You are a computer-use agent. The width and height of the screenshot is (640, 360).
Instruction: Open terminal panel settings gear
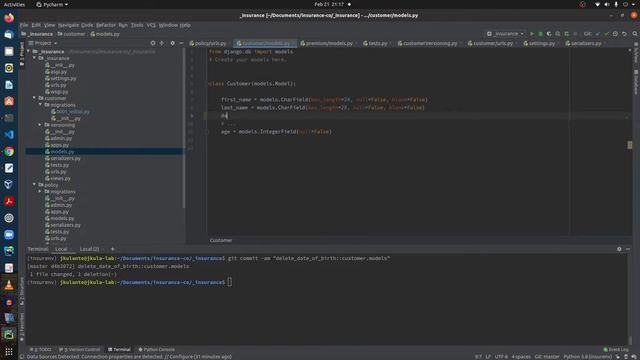coord(619,249)
